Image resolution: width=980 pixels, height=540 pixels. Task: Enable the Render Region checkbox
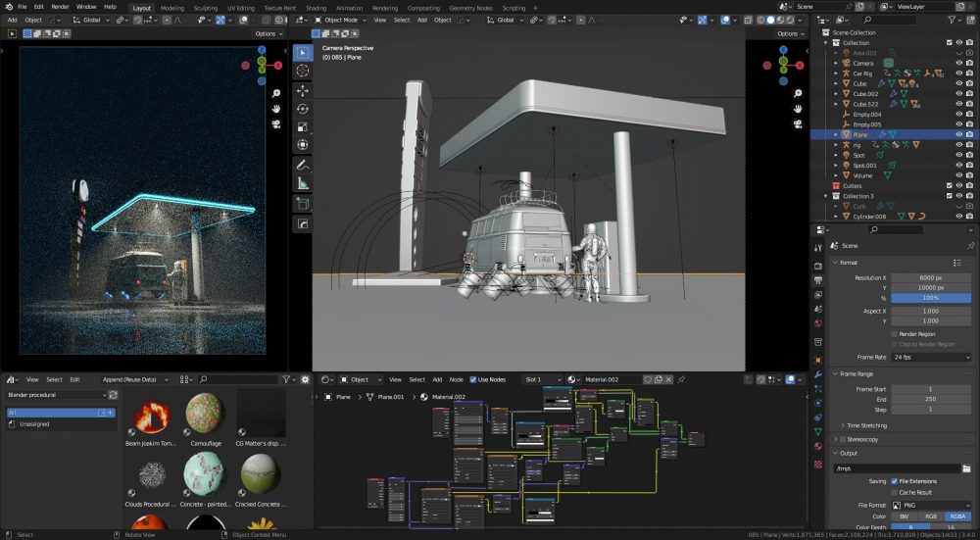click(x=895, y=334)
